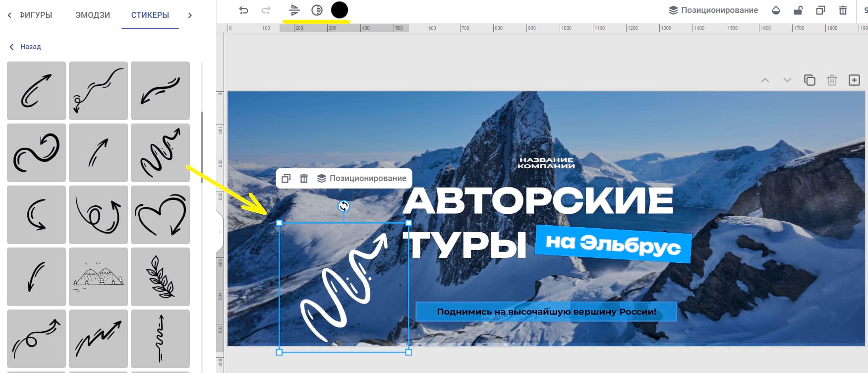Add the heart-shaped arrow sticker
This screenshot has height=373, width=868.
[160, 215]
